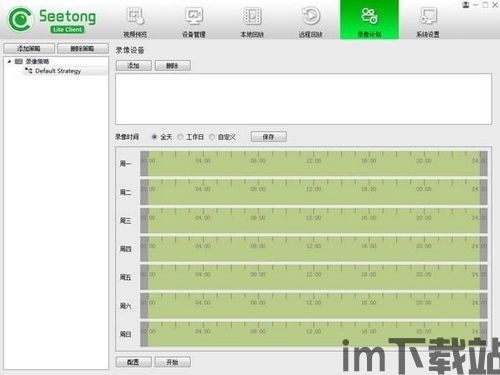Image resolution: width=500 pixels, height=375 pixels.
Task: Choose the 工作日 workday radio option
Action: [x=180, y=137]
